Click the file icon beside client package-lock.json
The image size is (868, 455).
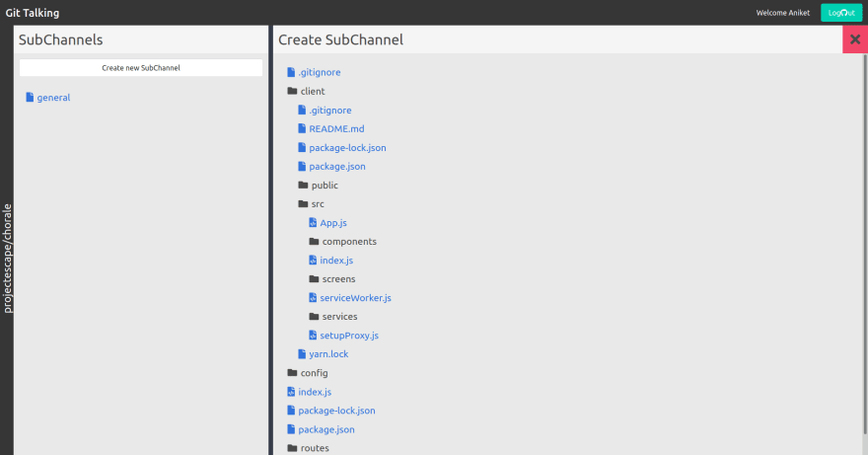[x=302, y=147]
